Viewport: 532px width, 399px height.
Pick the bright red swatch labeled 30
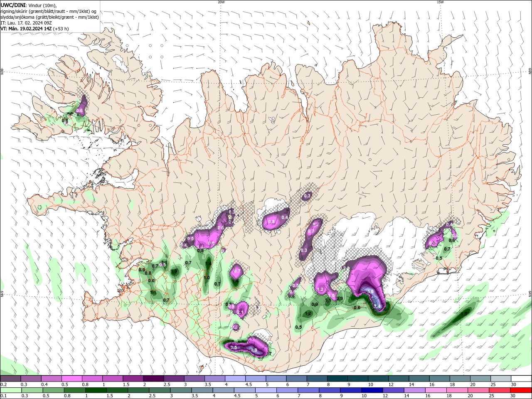coord(521,390)
